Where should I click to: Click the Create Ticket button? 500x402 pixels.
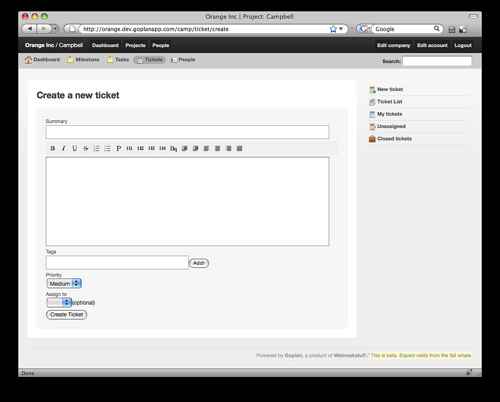click(67, 315)
